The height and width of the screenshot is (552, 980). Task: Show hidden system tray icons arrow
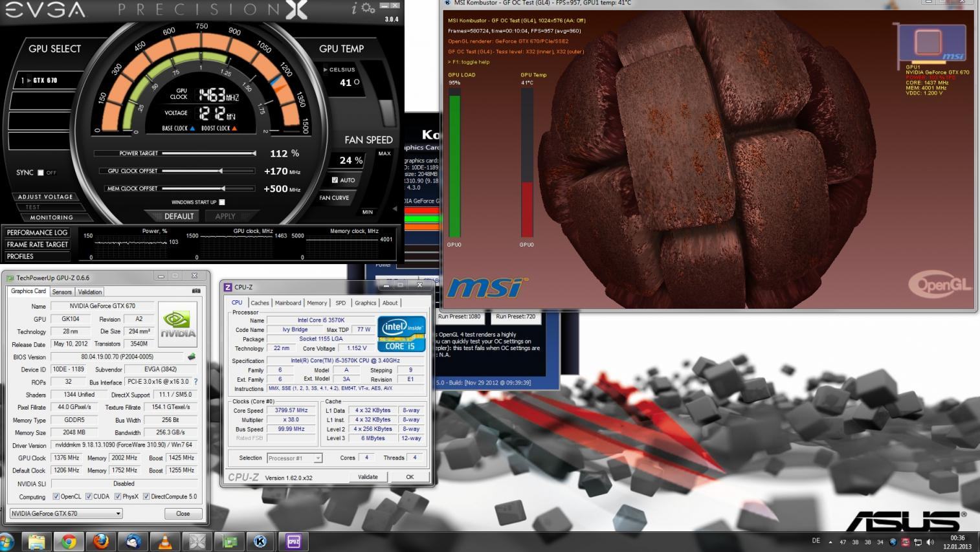tap(830, 542)
